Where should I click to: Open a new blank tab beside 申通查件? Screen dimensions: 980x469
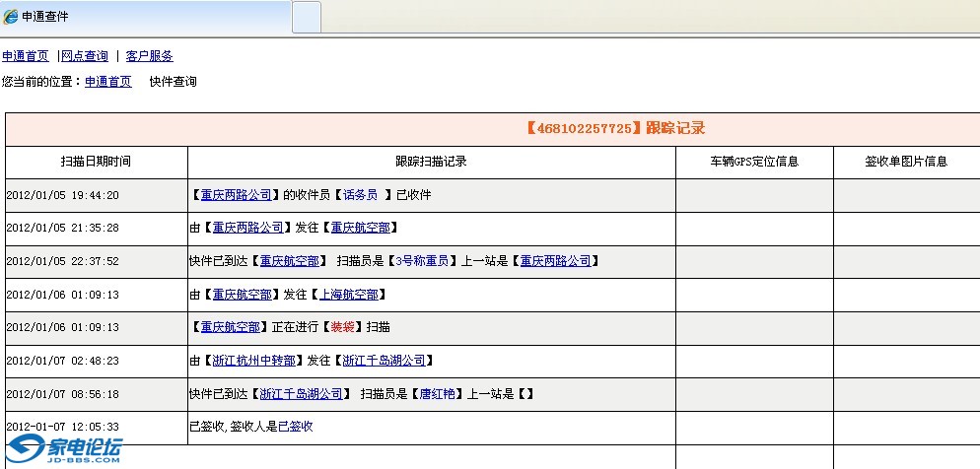coord(307,17)
